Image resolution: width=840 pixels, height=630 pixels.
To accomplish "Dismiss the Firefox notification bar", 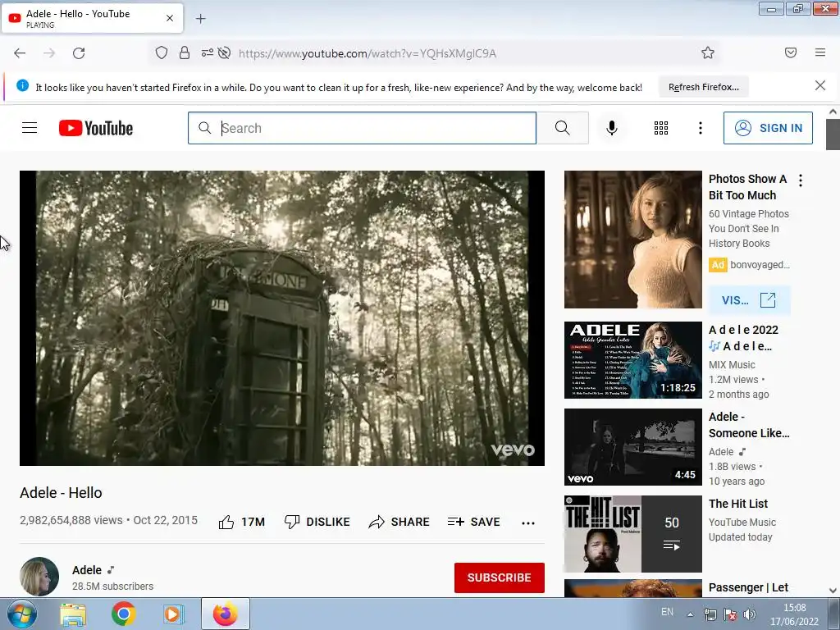I will pyautogui.click(x=820, y=85).
